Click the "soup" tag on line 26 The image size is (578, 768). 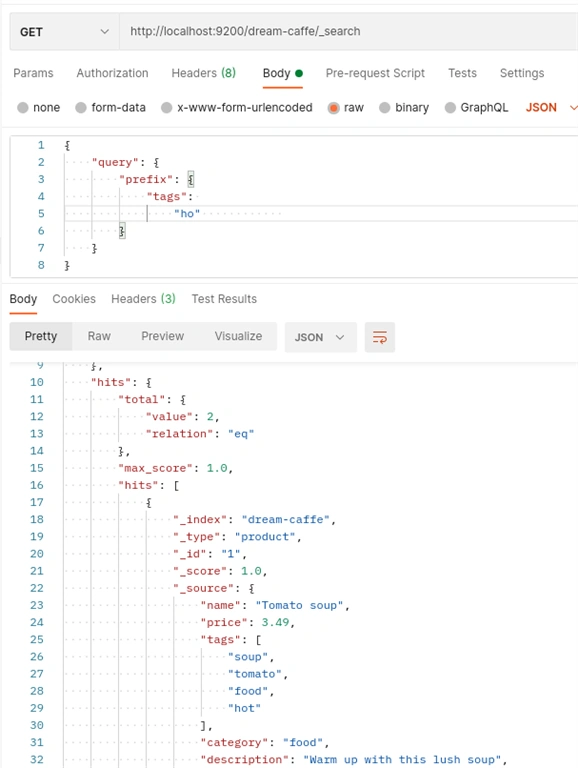(248, 657)
